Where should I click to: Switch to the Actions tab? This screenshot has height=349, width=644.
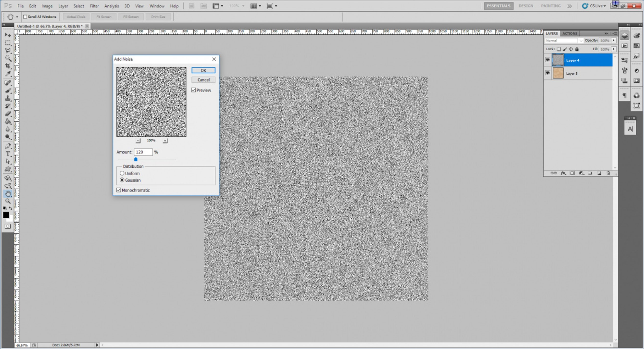[x=570, y=33]
